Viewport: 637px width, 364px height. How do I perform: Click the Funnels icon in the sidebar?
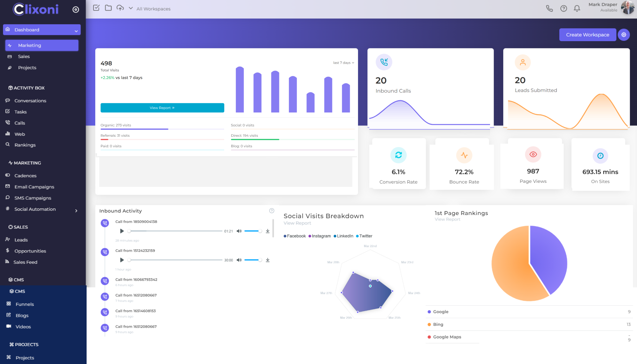click(x=9, y=304)
